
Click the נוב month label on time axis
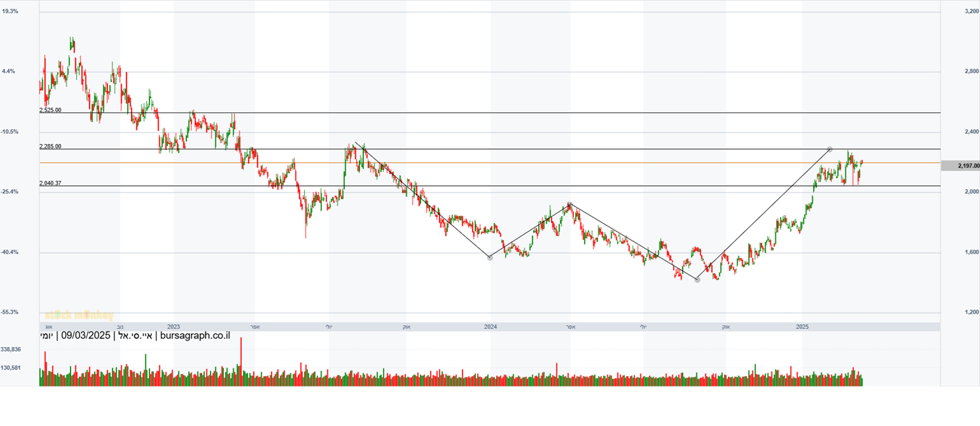click(x=120, y=326)
